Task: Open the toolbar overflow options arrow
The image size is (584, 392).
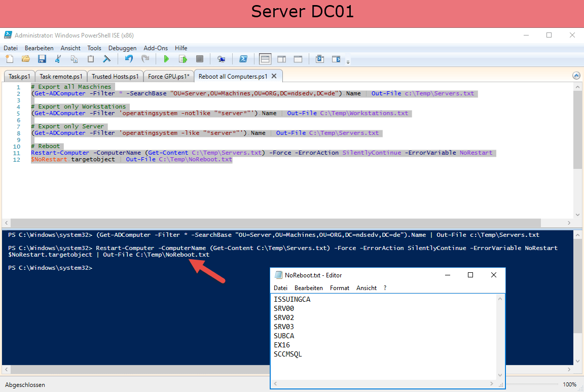Action: (x=348, y=62)
